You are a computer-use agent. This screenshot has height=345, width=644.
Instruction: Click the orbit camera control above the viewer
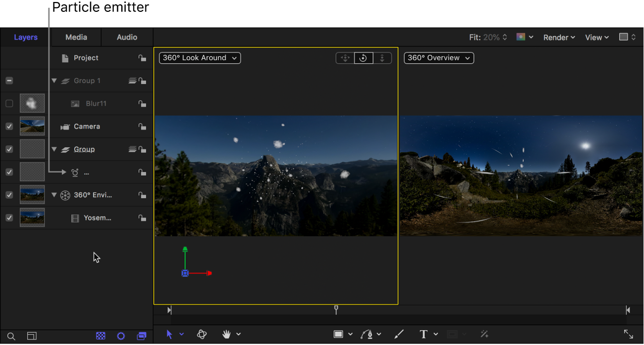[x=364, y=58]
